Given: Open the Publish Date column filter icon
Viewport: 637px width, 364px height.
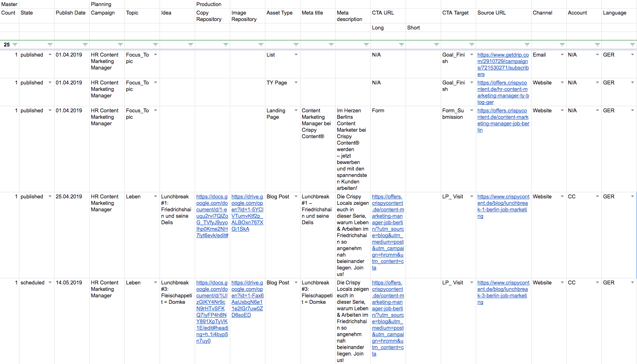Looking at the screenshot, I should coord(85,44).
